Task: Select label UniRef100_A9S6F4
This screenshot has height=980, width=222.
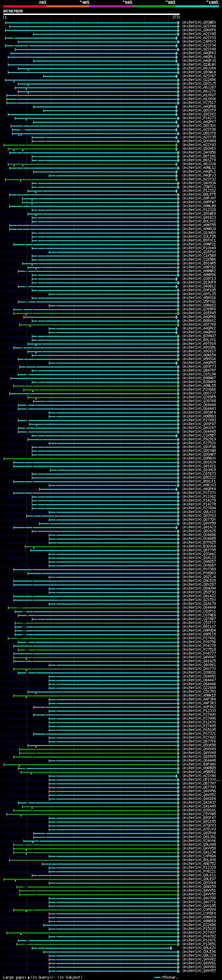Action: point(199,413)
